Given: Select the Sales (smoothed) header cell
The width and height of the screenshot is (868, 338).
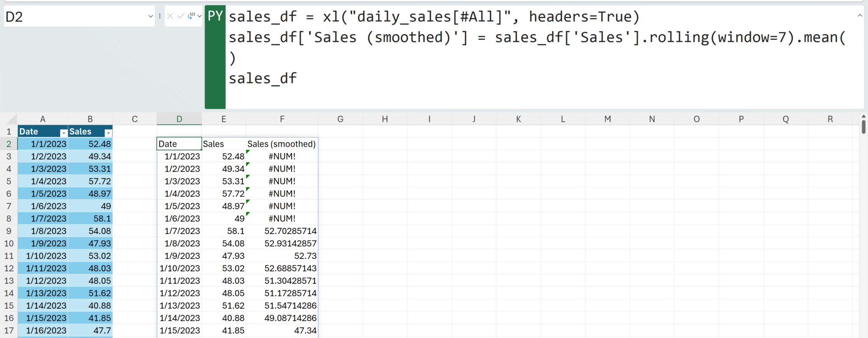Looking at the screenshot, I should pos(282,144).
